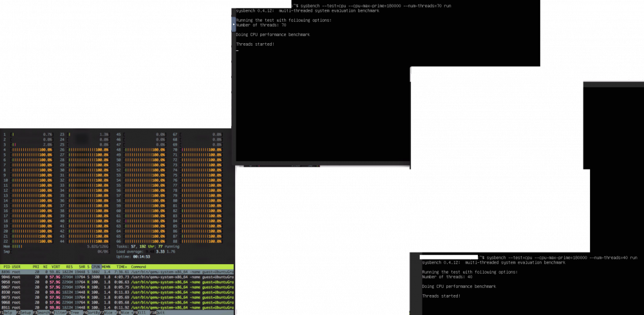Screen dimensions: 644x315
Task: Click 'Threads started!' in the 70-thread terminal
Action: click(x=255, y=44)
